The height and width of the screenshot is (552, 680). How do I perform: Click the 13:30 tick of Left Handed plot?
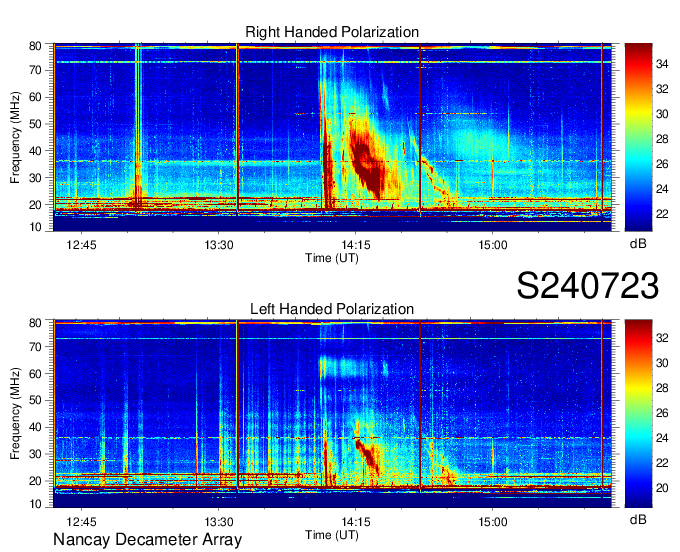coord(219,522)
